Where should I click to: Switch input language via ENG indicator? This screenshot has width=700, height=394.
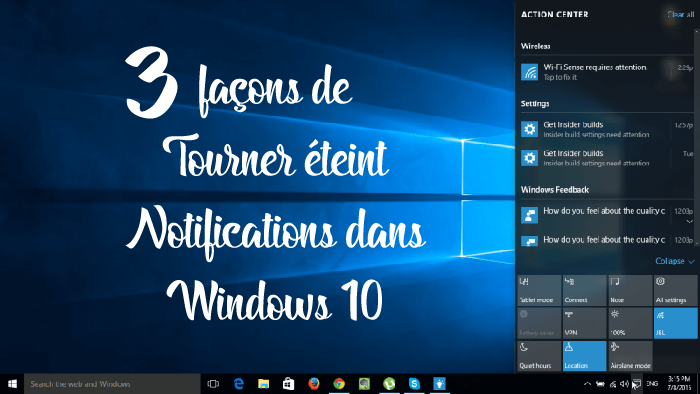point(652,383)
